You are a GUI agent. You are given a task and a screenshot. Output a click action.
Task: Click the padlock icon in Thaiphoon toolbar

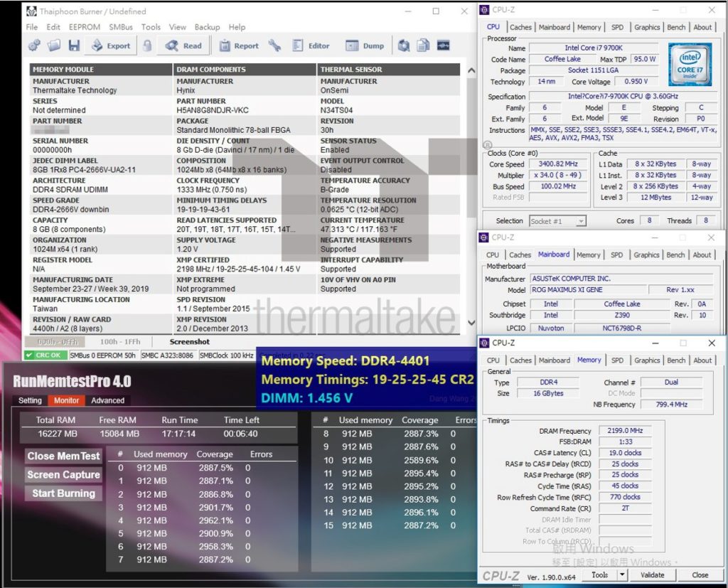click(x=147, y=46)
